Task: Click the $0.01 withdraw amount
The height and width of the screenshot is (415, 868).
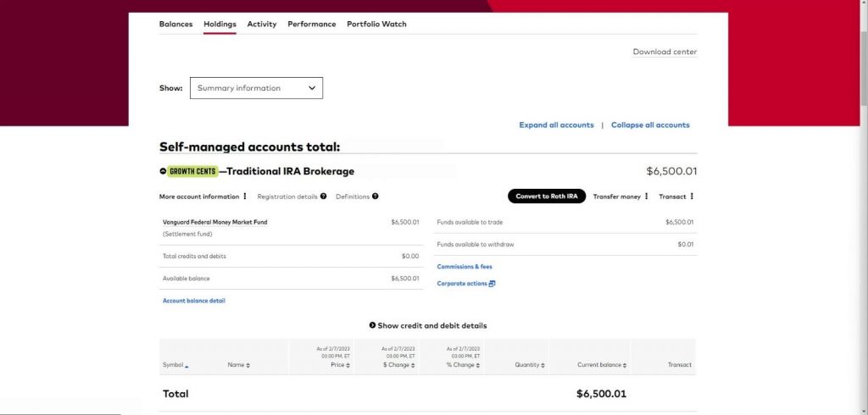Action: coord(685,245)
